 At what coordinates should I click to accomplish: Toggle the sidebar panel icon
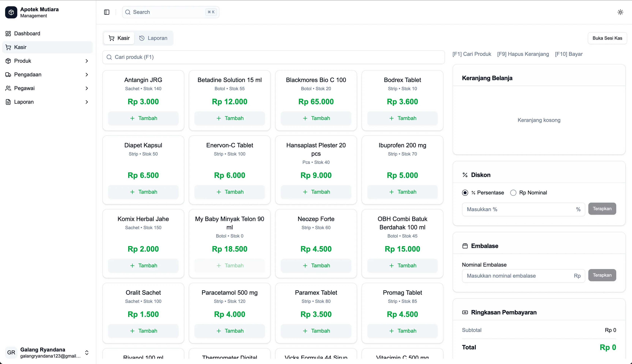(107, 12)
